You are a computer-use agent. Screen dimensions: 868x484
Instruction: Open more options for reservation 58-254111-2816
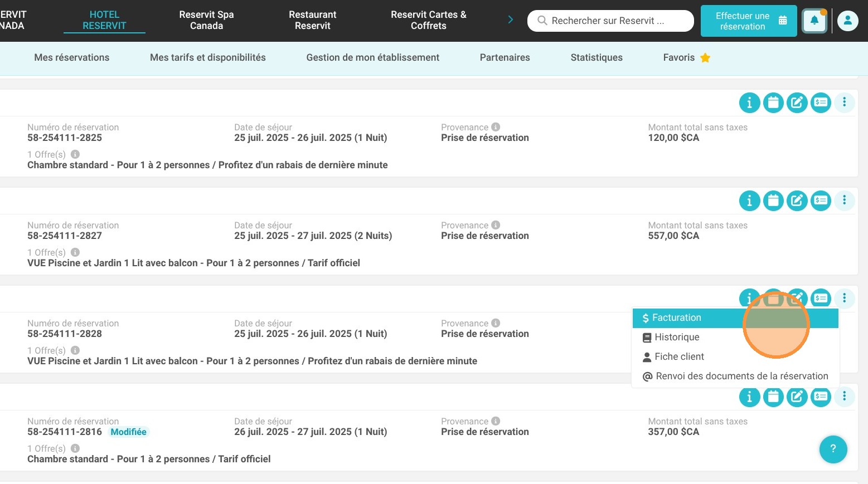click(845, 396)
